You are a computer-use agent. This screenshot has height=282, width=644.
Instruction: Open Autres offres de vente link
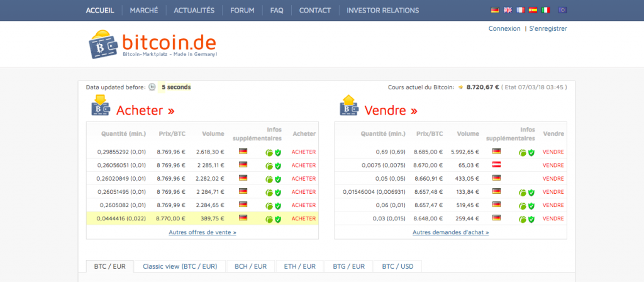203,232
